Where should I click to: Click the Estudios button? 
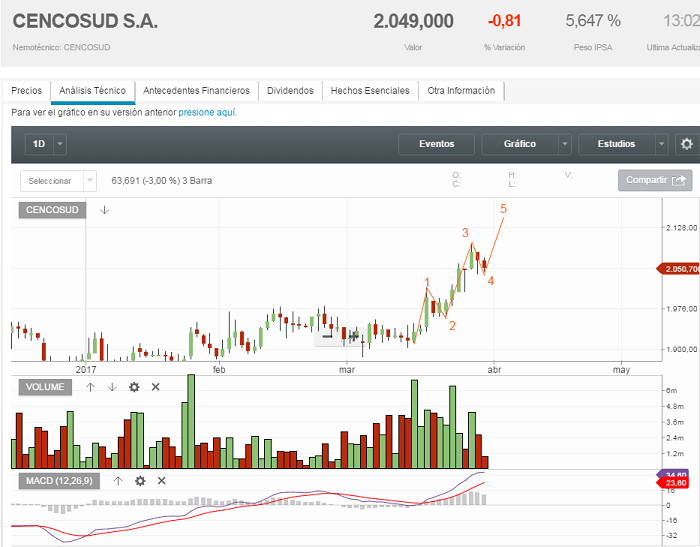click(617, 144)
